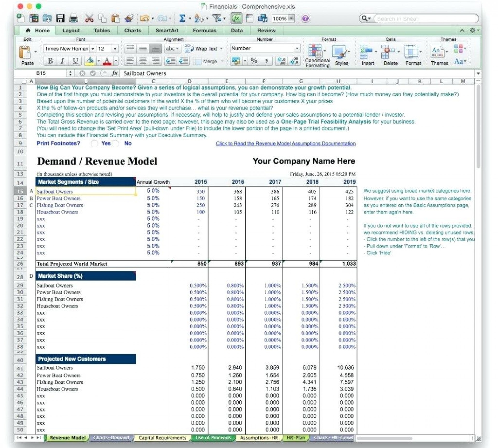Open the font name dropdown
The height and width of the screenshot is (448, 498).
point(93,49)
